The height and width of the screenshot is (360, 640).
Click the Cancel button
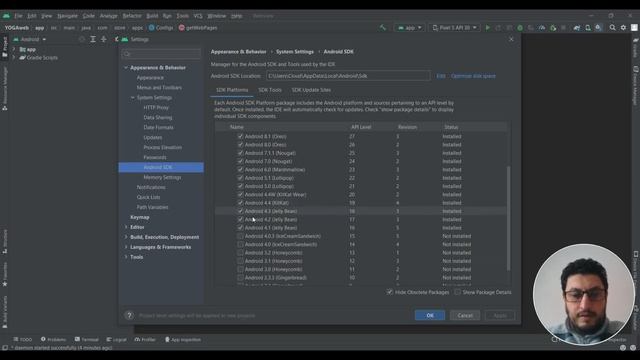click(465, 316)
